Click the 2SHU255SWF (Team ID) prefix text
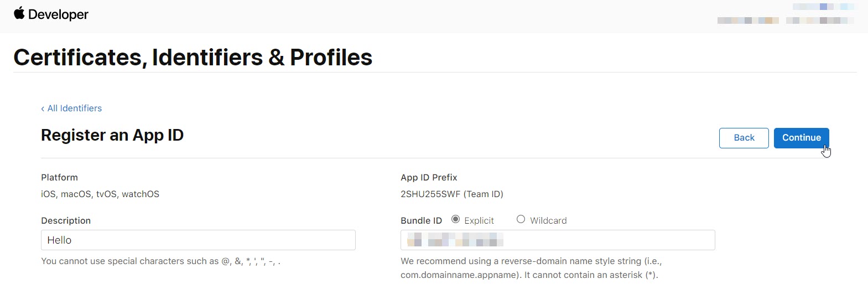The image size is (868, 294). click(452, 194)
